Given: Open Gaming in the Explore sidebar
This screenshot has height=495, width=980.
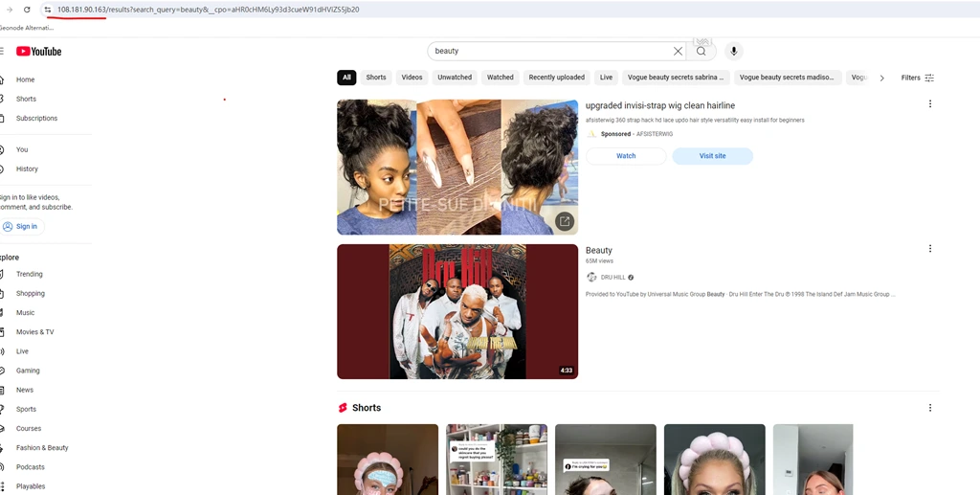Looking at the screenshot, I should 28,371.
